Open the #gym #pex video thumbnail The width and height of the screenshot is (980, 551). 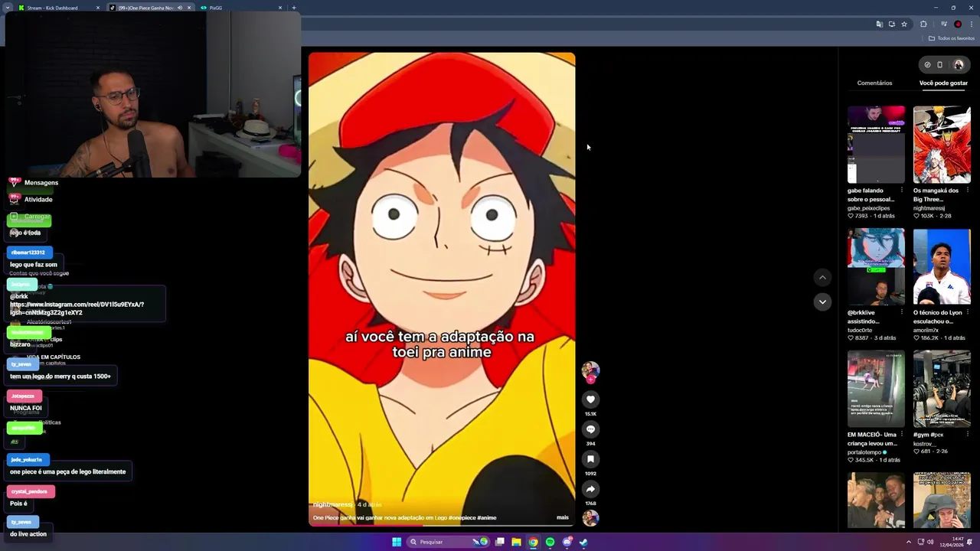[x=942, y=389]
